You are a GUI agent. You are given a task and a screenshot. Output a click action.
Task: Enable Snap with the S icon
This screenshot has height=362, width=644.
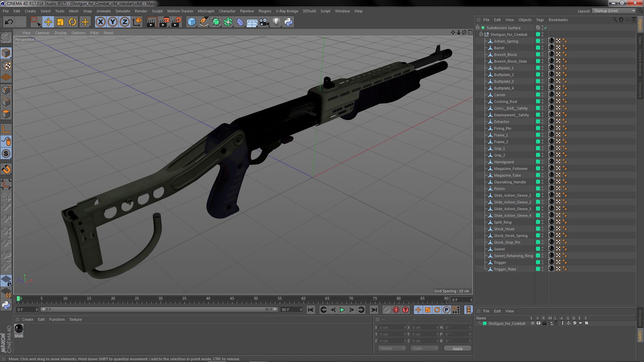[x=6, y=154]
